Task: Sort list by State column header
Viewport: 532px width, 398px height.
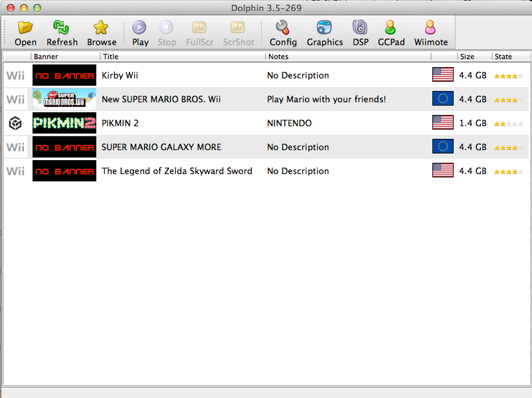Action: point(510,56)
